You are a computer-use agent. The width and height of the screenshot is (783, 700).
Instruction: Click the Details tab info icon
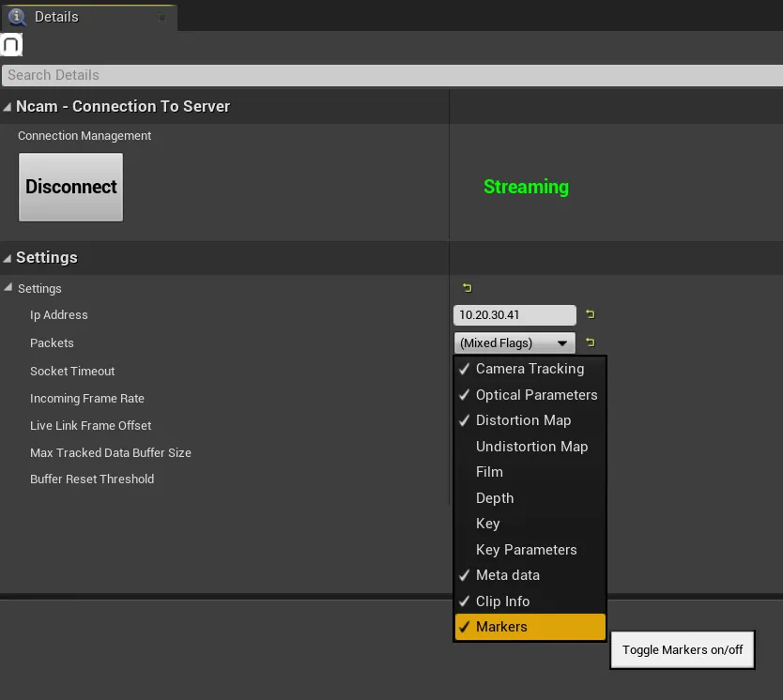tap(17, 17)
